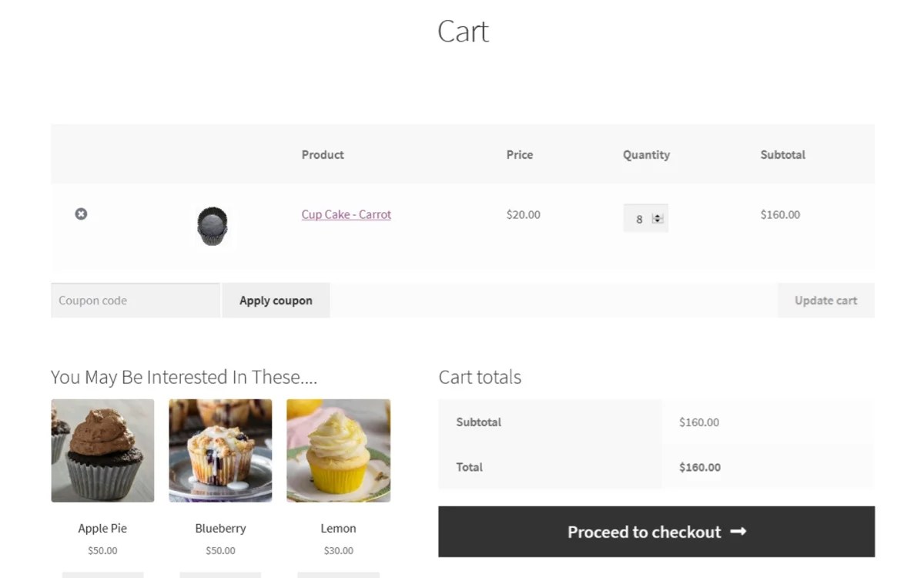Open the Blueberry product title

click(220, 528)
